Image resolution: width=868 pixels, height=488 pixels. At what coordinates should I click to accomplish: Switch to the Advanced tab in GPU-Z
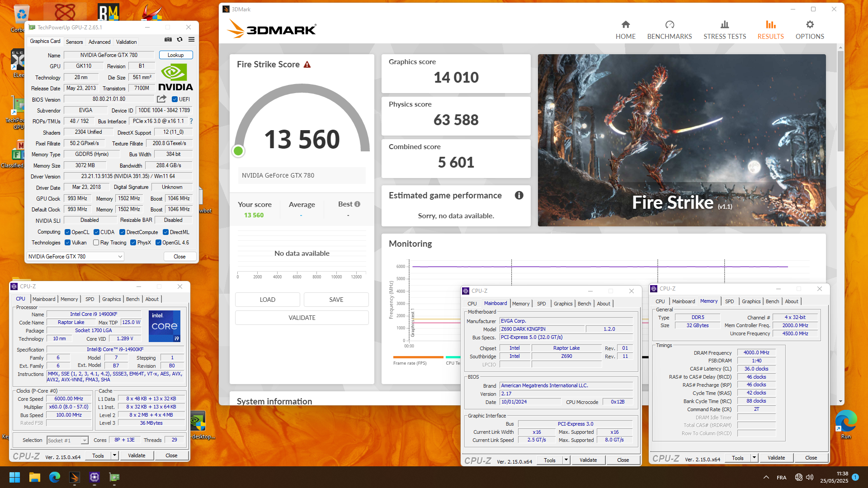(x=99, y=42)
